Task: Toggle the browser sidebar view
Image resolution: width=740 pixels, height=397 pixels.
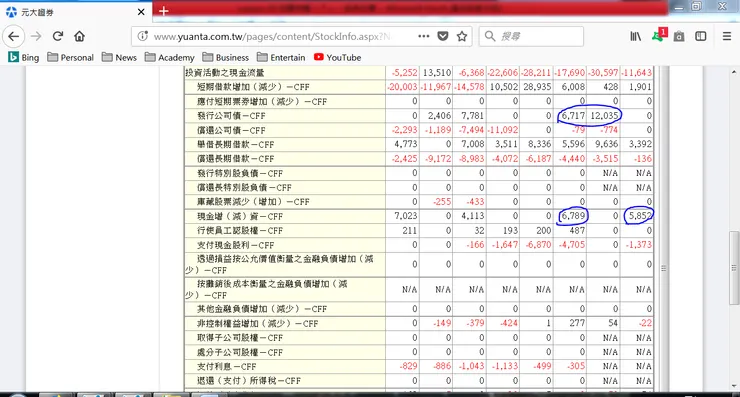Action: click(701, 36)
